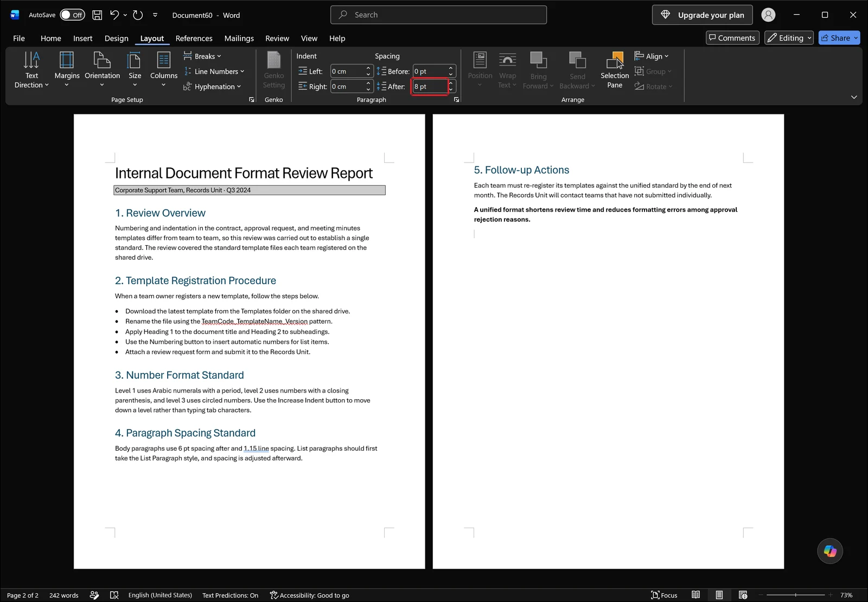Image resolution: width=868 pixels, height=602 pixels.
Task: Toggle Text Predictions: On setting
Action: pos(230,595)
